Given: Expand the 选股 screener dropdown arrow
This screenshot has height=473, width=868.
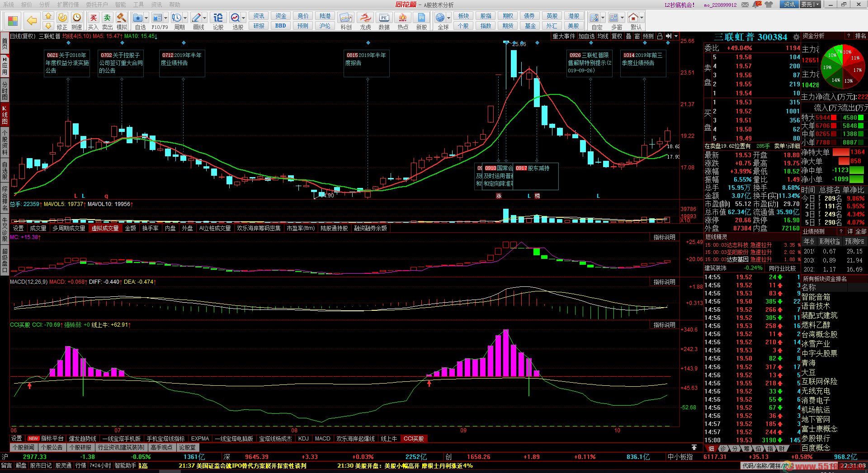Looking at the screenshot, I should pos(243,18).
